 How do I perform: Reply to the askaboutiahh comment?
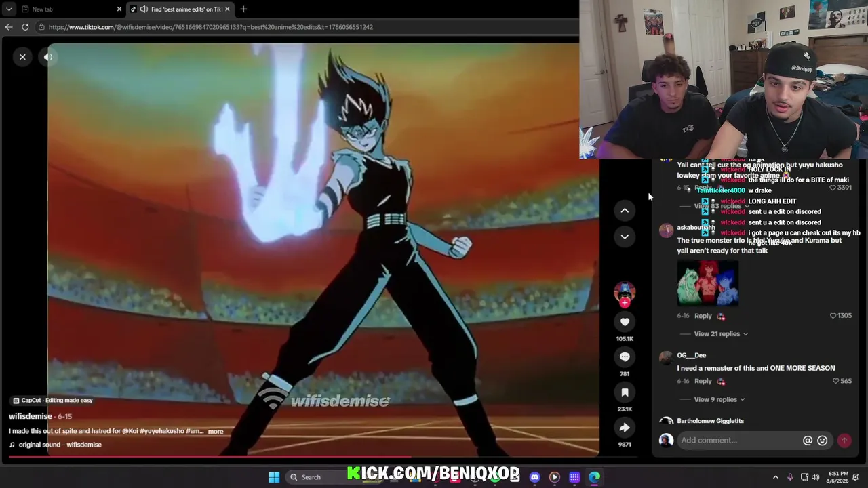tap(703, 316)
